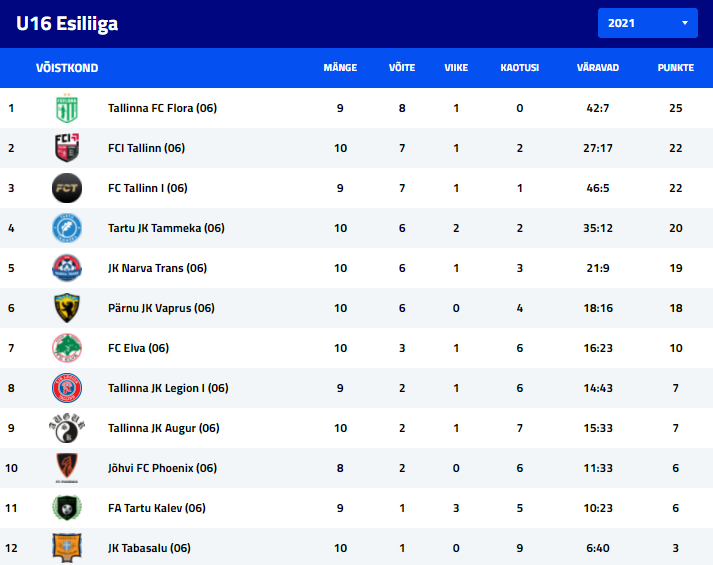Open the black FCT round logo

coord(67,188)
